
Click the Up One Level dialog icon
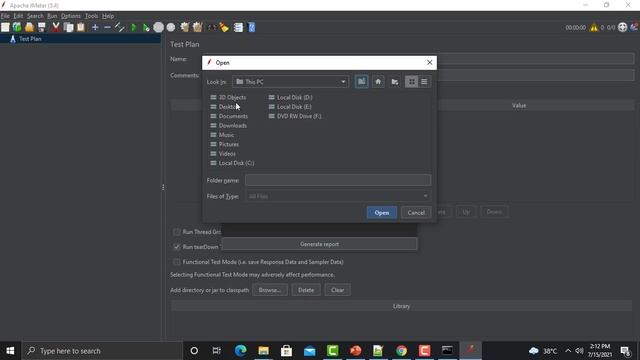362,82
